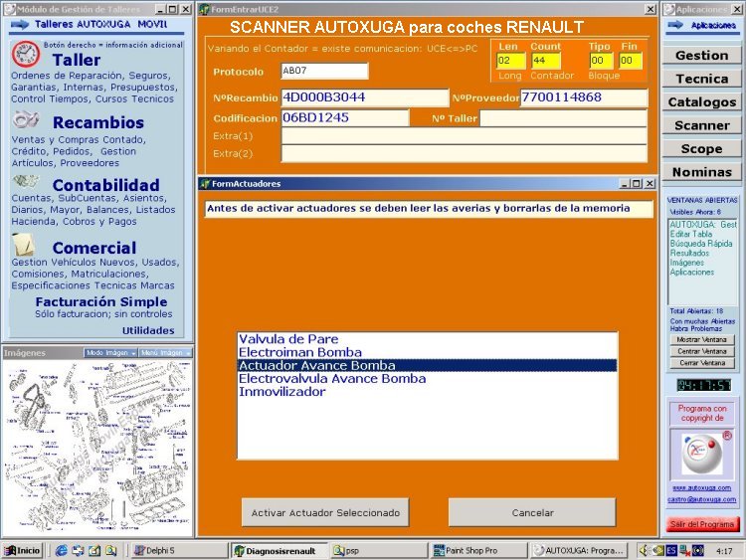Switch to Delphi 5 taskbar item
The image size is (746, 560).
point(178,550)
